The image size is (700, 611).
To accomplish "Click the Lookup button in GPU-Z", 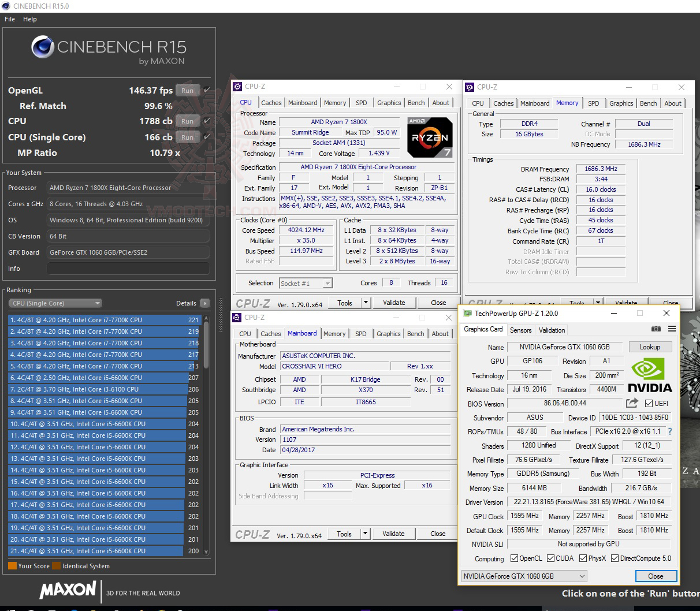I will (x=650, y=347).
